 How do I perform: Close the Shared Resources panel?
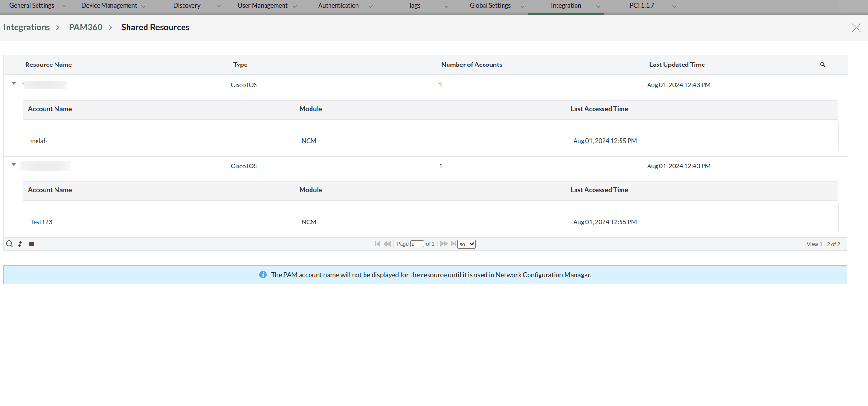point(856,28)
